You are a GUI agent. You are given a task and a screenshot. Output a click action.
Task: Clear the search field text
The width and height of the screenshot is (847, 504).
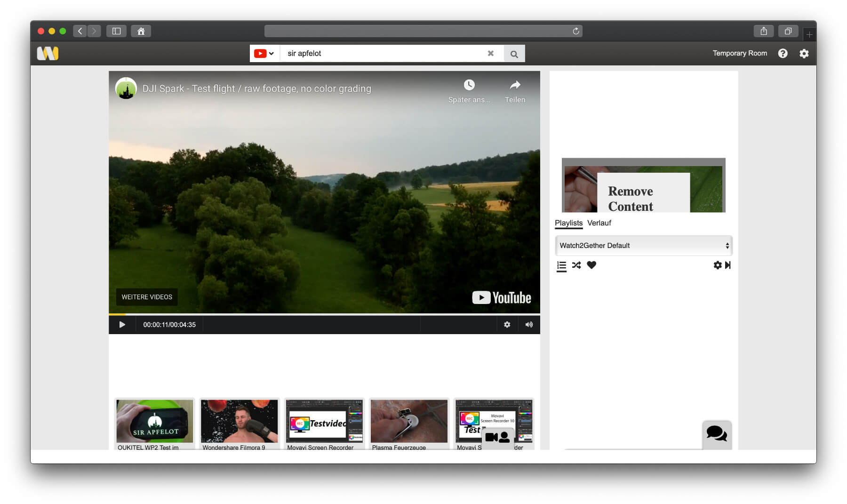[490, 54]
